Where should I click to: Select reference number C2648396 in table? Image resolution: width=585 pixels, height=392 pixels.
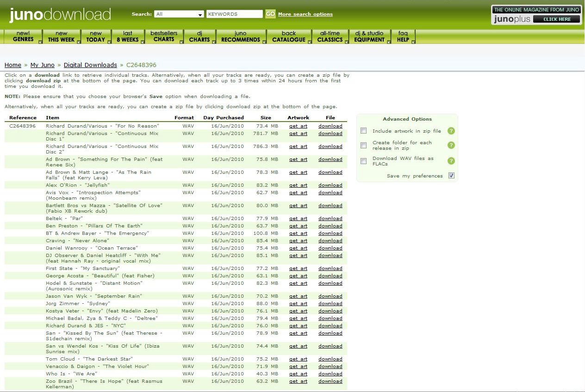pos(22,126)
